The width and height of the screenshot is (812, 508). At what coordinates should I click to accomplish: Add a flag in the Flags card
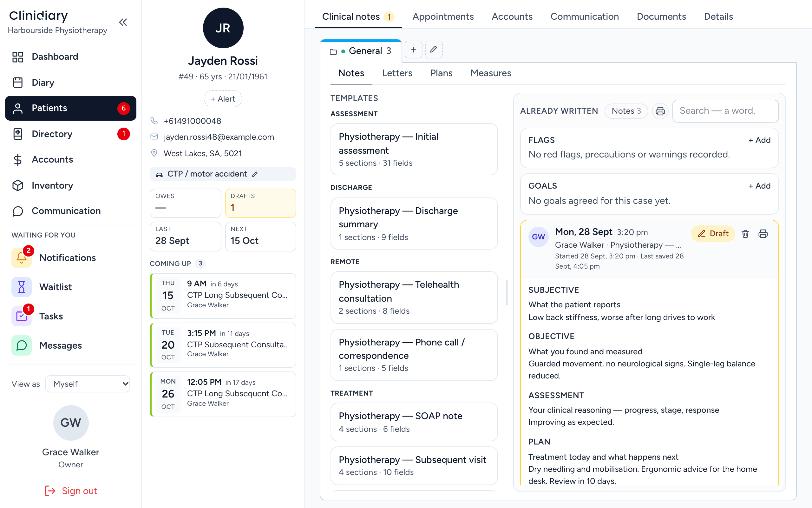pyautogui.click(x=759, y=140)
